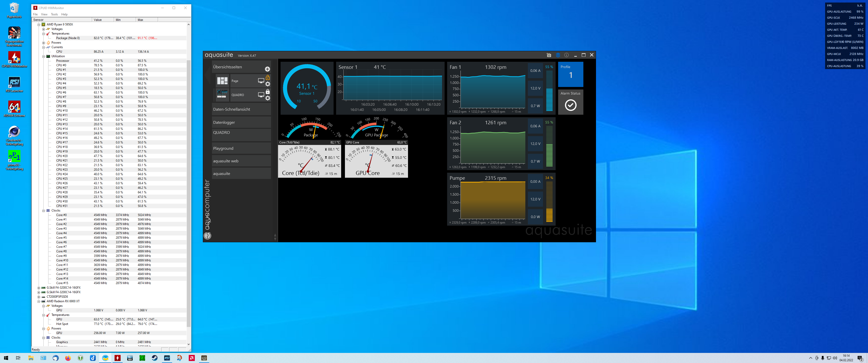The height and width of the screenshot is (363, 868).
Task: Open the View menu in HWMonitor
Action: (x=44, y=14)
